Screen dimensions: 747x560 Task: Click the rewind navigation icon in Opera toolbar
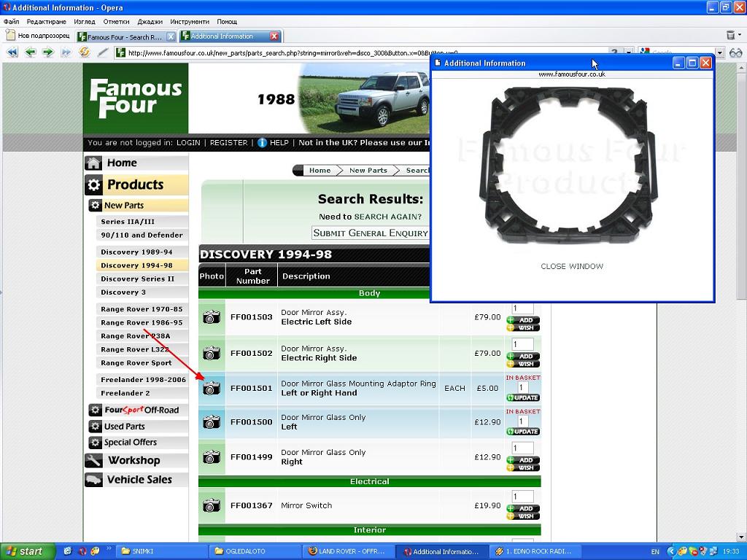click(12, 52)
